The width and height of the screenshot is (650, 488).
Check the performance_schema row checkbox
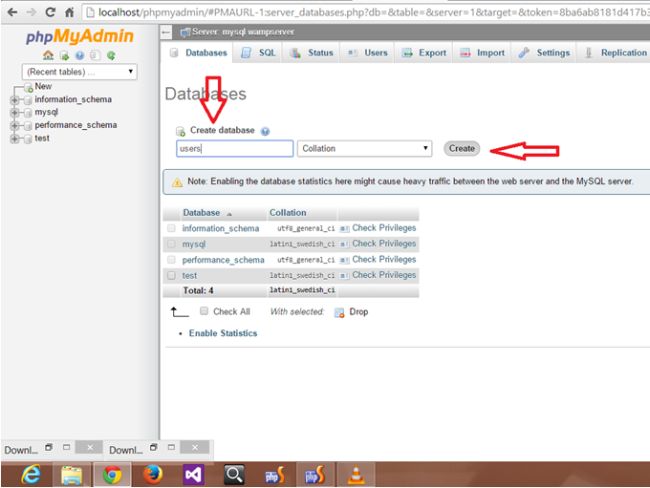(x=171, y=260)
